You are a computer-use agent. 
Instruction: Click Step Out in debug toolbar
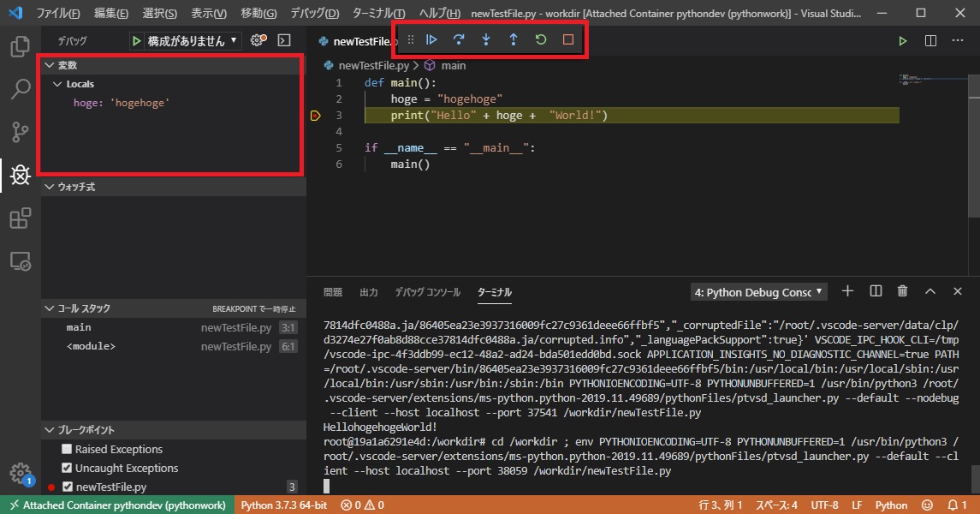[514, 39]
